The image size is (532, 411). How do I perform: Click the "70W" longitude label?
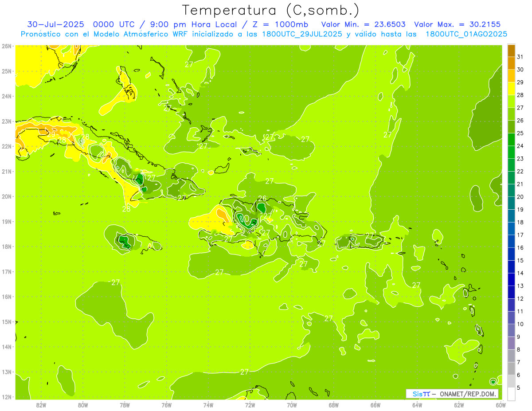point(292,405)
